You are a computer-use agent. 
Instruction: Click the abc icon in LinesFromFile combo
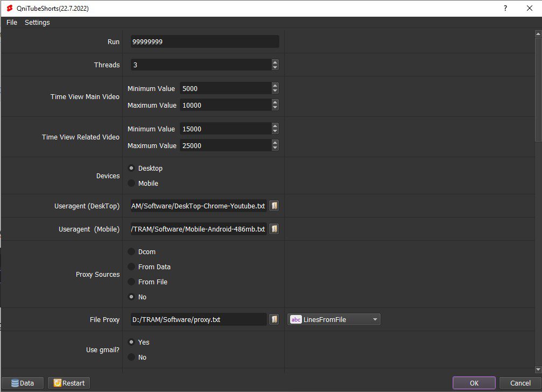(x=296, y=319)
